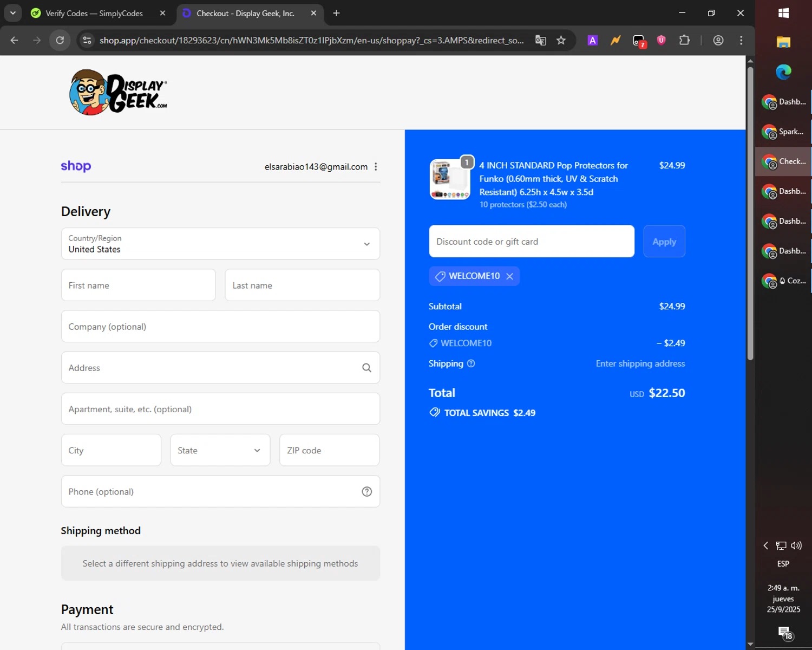Click the Apply discount button
The height and width of the screenshot is (650, 812).
point(664,241)
